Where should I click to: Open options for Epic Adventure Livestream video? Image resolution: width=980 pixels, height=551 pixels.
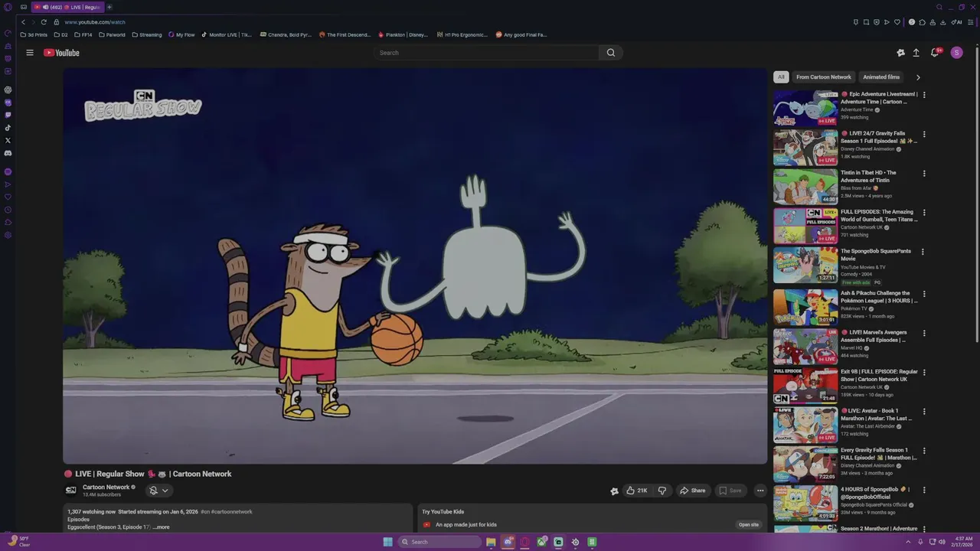pyautogui.click(x=924, y=95)
